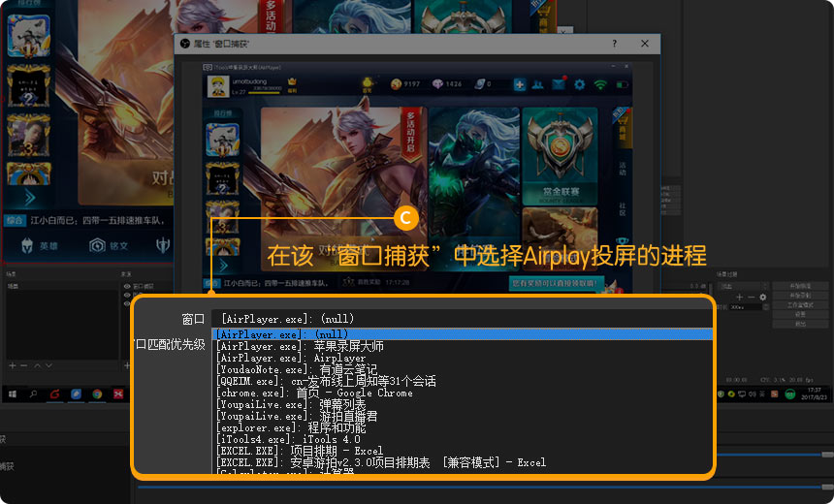Open Chrome from the taskbar
This screenshot has height=504, width=834.
97,394
